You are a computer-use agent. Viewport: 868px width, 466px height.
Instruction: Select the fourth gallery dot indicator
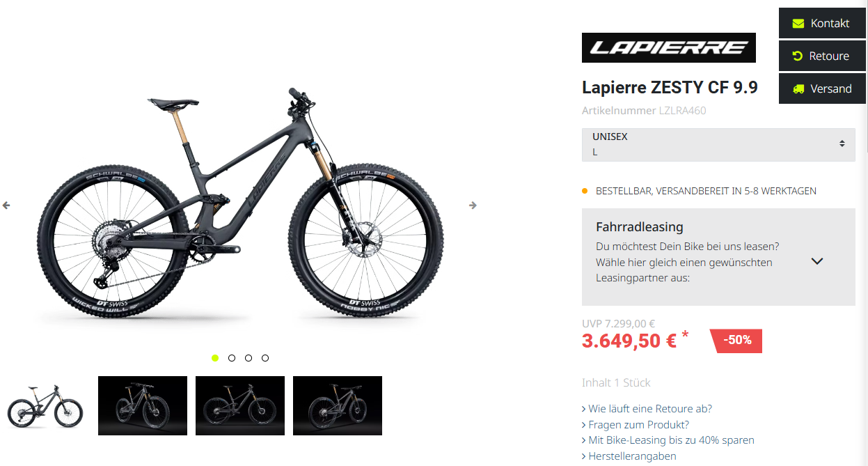[265, 358]
